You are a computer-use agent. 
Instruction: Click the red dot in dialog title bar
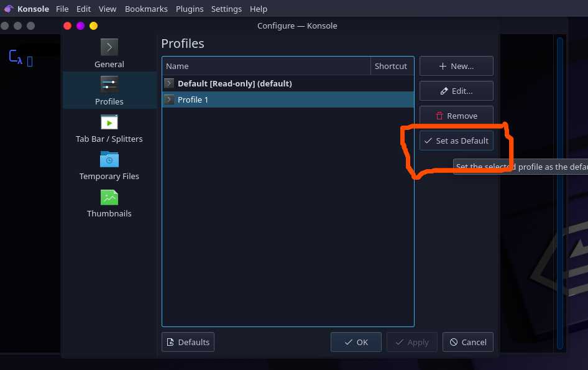coord(68,25)
